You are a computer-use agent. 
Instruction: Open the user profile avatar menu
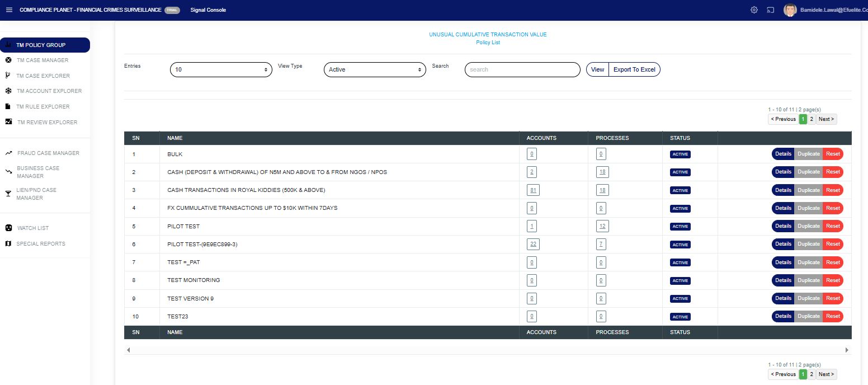point(790,10)
